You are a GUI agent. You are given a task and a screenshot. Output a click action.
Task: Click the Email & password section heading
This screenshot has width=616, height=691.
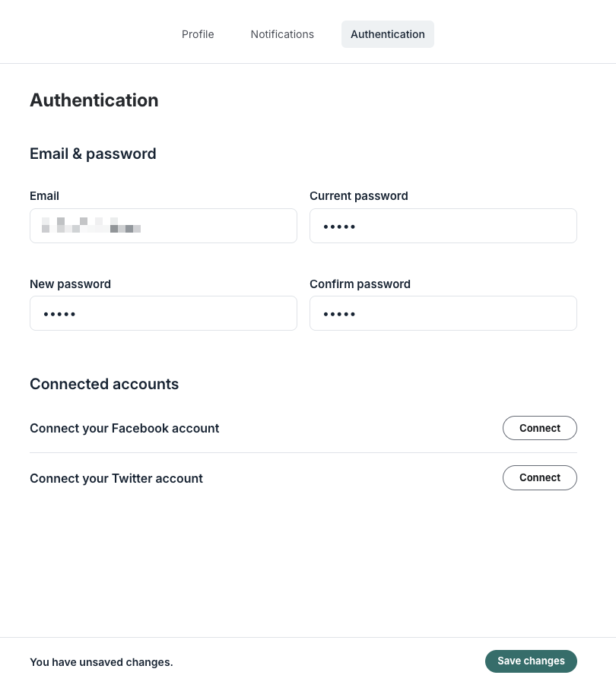click(x=93, y=154)
